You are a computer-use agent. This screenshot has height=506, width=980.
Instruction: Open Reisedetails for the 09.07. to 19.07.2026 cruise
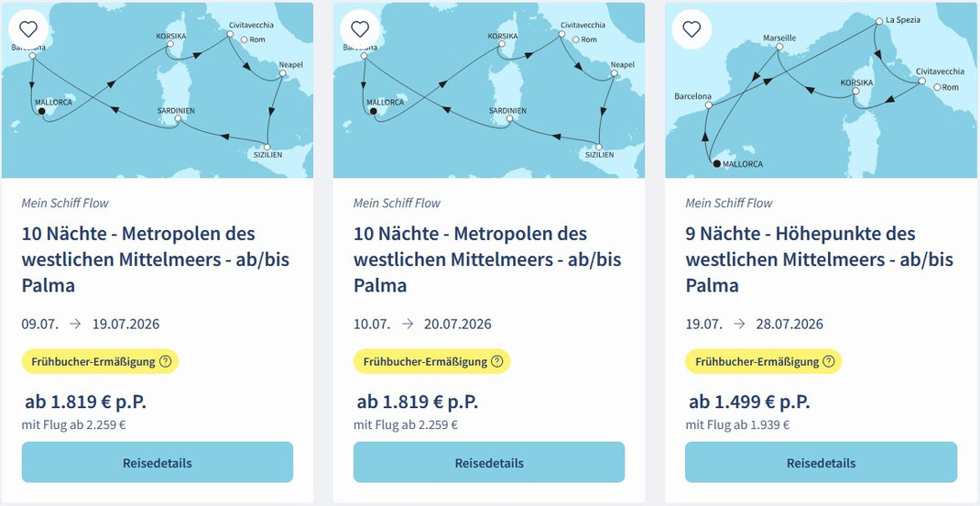point(157,462)
